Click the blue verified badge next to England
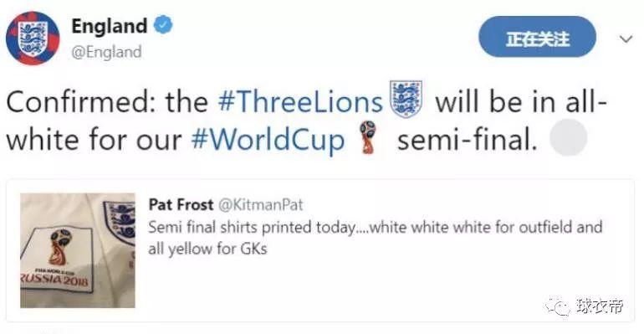This screenshot has height=334, width=644. click(163, 24)
